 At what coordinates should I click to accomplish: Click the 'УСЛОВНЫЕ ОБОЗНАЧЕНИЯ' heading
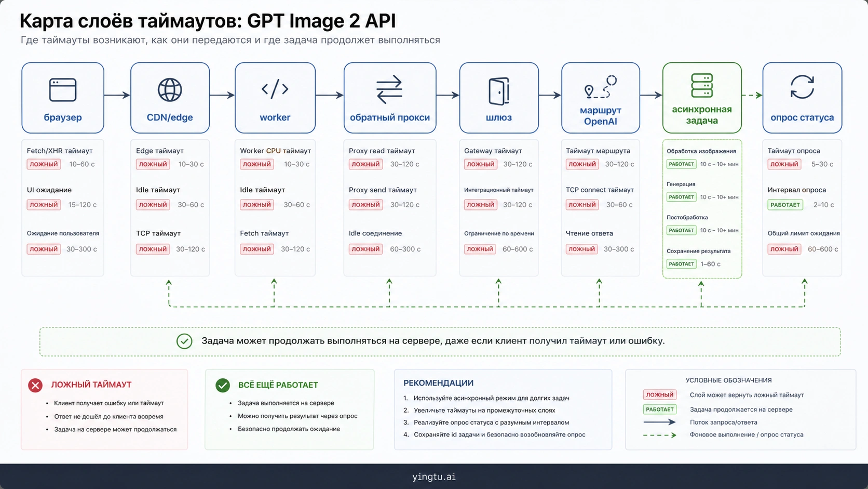(x=729, y=380)
